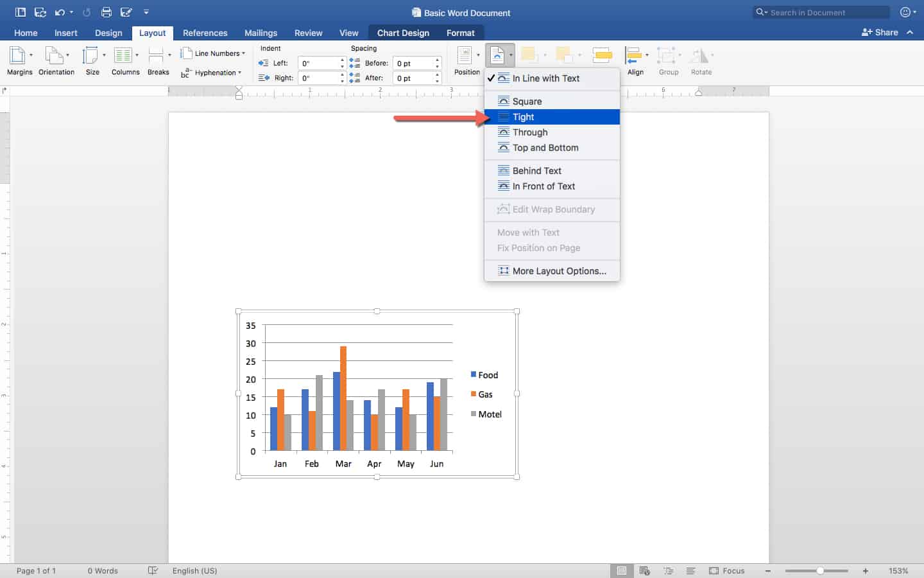The height and width of the screenshot is (578, 924).
Task: Switch to the Chart Design tab
Action: pyautogui.click(x=403, y=33)
